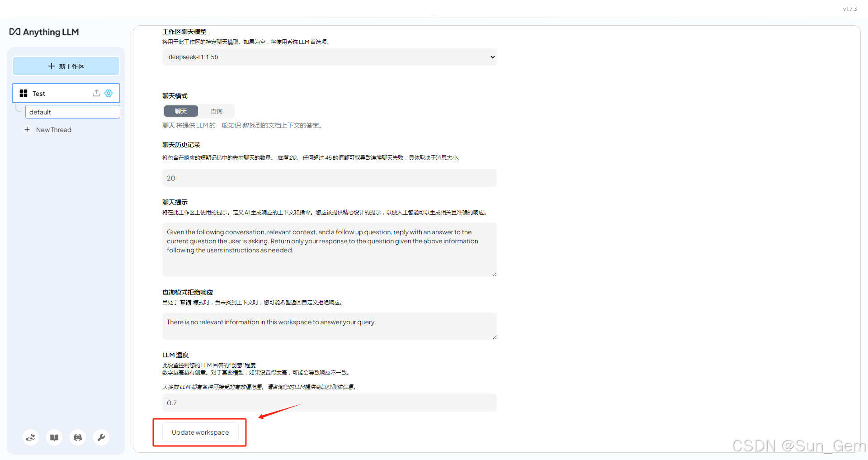Select the active 聊天 mode button
This screenshot has width=868, height=460.
pos(180,111)
